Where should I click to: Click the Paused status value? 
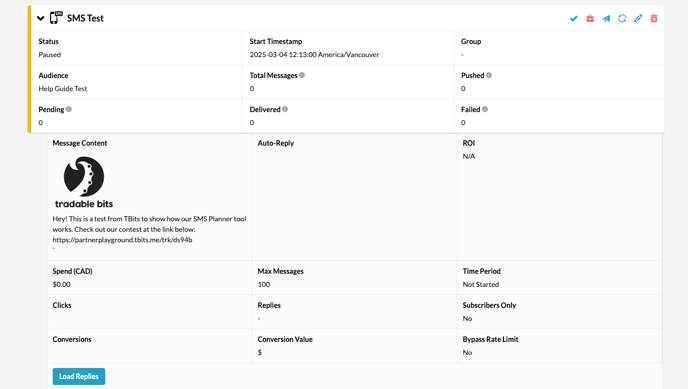point(50,54)
